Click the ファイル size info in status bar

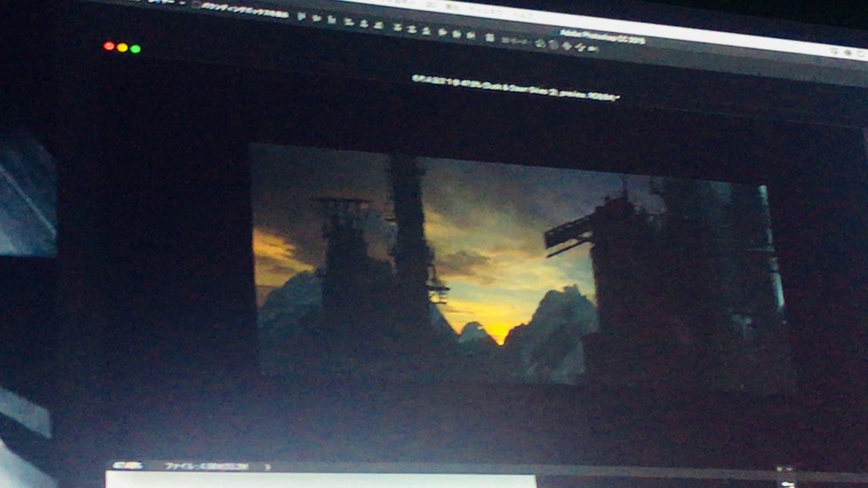[x=207, y=467]
